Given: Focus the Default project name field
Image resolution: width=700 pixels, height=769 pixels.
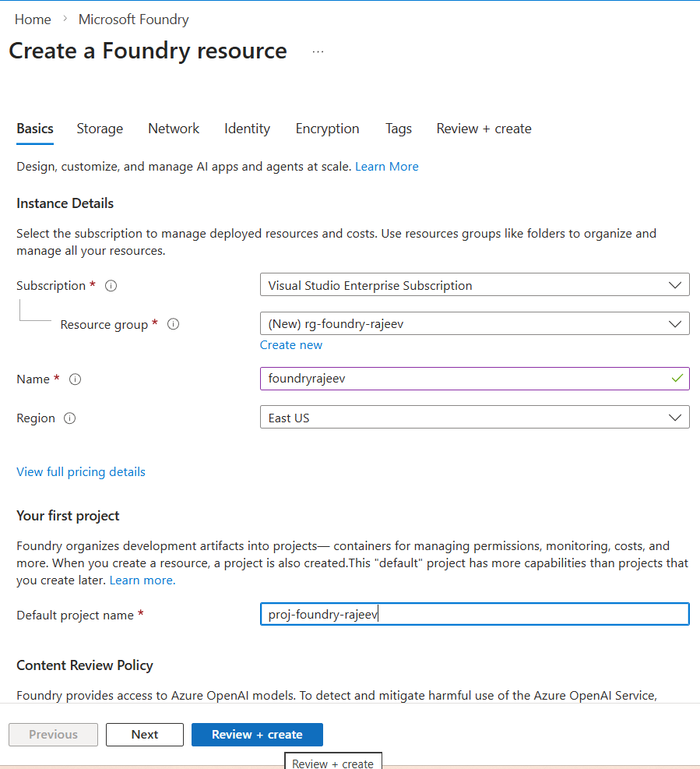Looking at the screenshot, I should (474, 614).
